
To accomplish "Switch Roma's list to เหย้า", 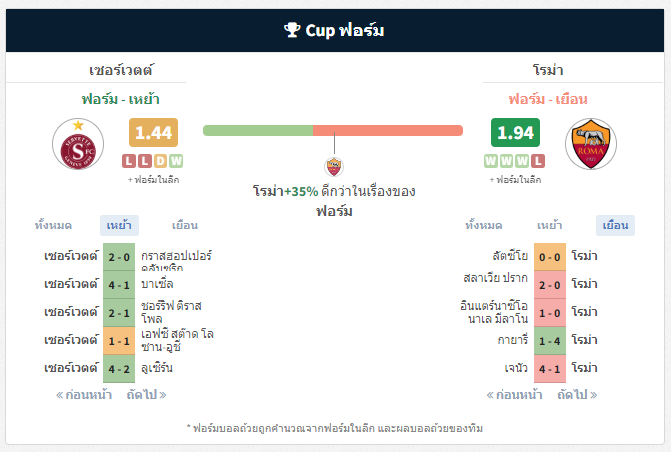I will tap(549, 225).
